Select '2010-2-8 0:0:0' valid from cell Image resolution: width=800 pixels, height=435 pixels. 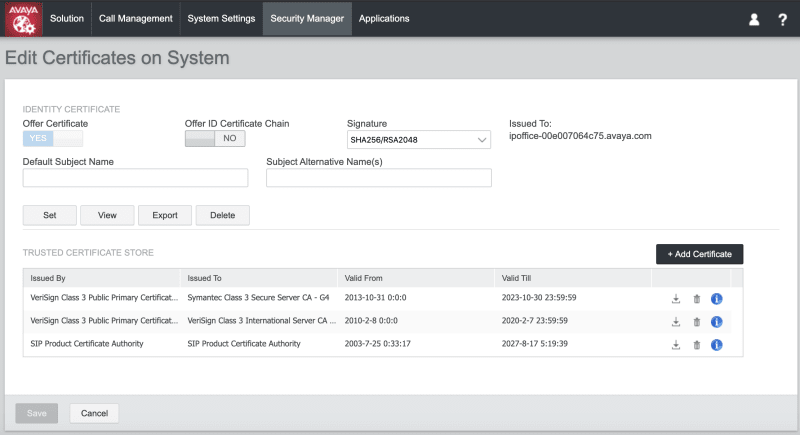(371, 320)
